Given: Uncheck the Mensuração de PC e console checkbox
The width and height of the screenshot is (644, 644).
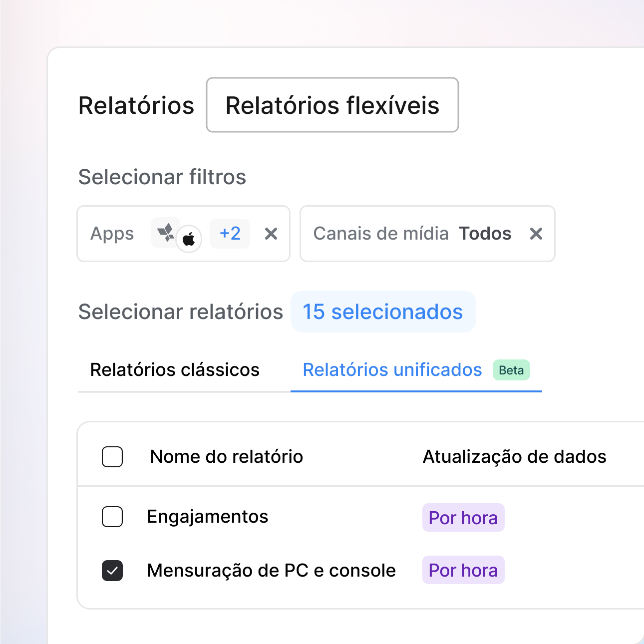Looking at the screenshot, I should click(x=112, y=571).
